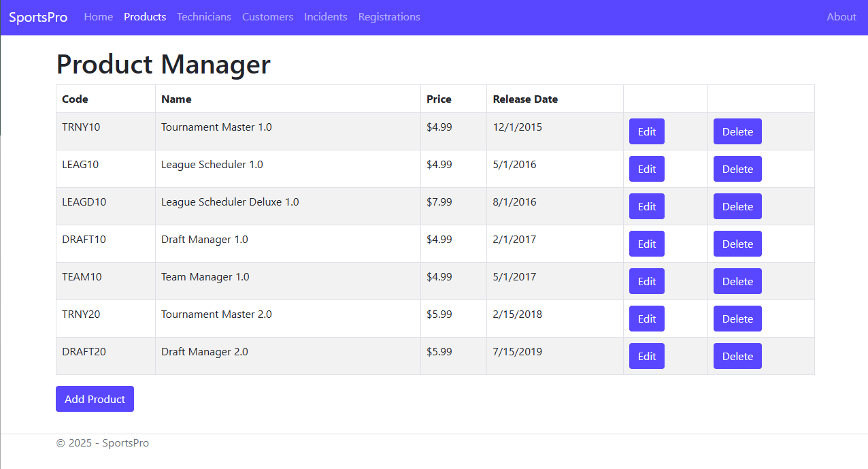868x469 pixels.
Task: Click the SportsPro brand logo link
Action: pos(38,17)
